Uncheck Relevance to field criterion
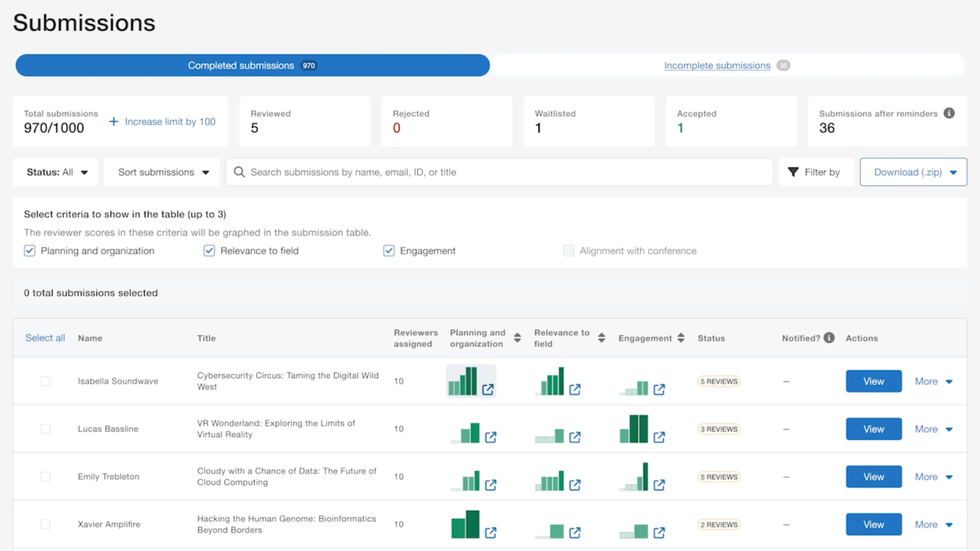This screenshot has height=551, width=980. [x=209, y=251]
